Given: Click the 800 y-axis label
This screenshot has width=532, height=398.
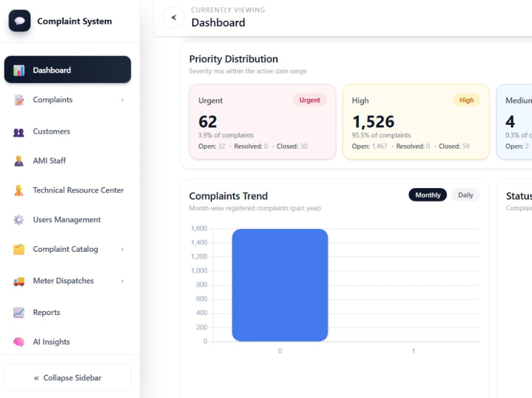Looking at the screenshot, I should pyautogui.click(x=202, y=285).
